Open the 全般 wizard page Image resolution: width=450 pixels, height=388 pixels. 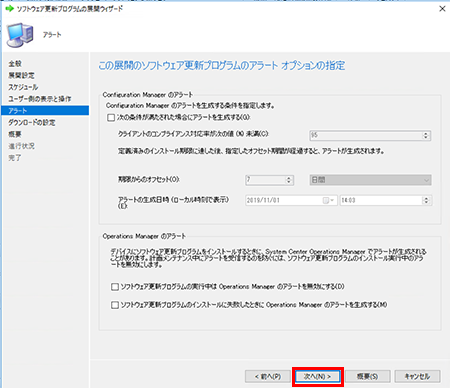tap(15, 63)
